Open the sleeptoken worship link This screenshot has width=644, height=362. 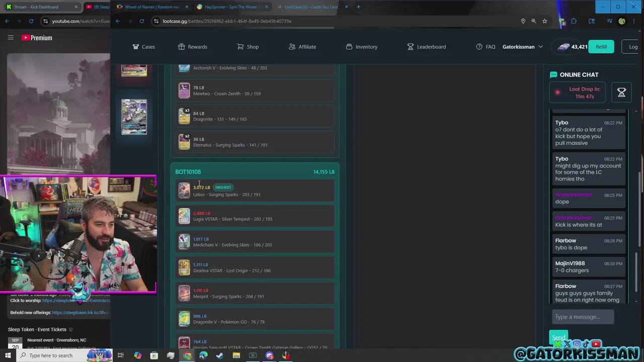click(x=76, y=301)
